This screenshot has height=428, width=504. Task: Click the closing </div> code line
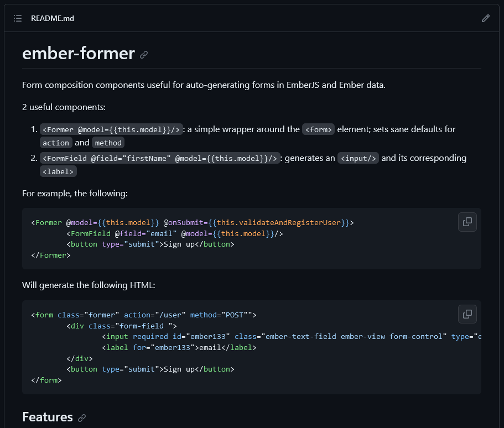80,358
